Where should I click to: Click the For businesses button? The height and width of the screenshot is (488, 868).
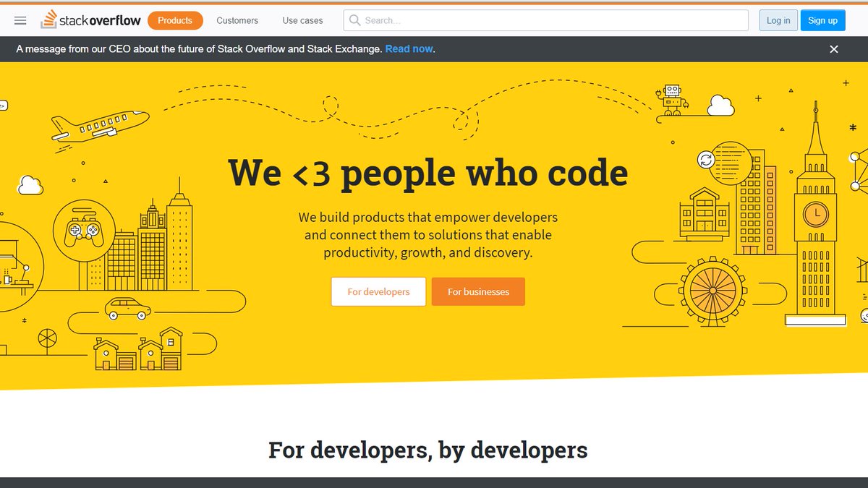[x=478, y=291]
